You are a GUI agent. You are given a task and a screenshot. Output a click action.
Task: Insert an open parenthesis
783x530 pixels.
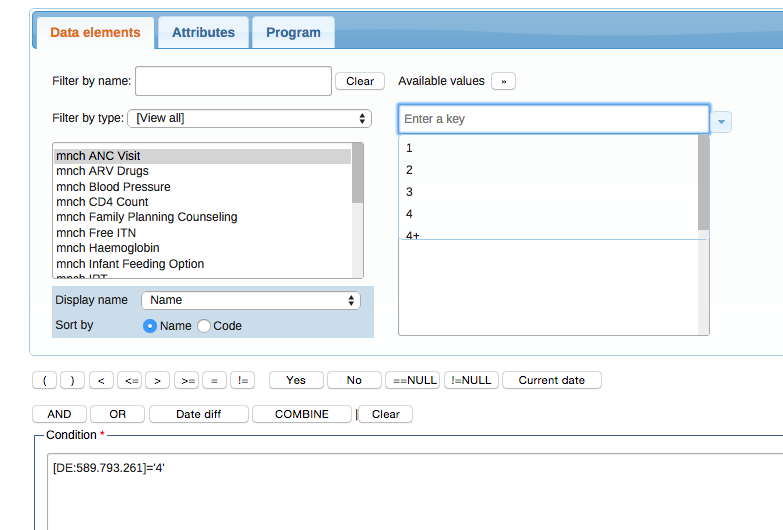click(44, 380)
